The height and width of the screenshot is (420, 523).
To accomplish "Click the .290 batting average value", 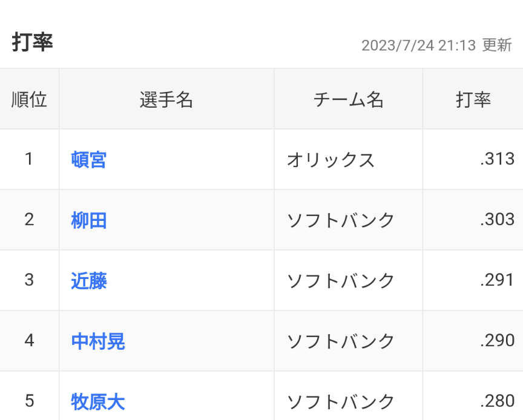I will (497, 341).
